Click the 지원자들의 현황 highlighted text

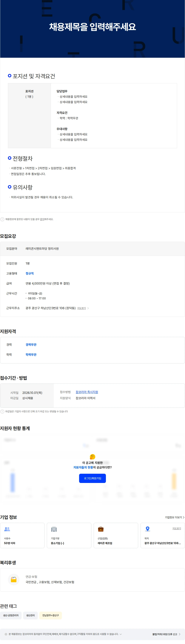pyautogui.click(x=83, y=467)
